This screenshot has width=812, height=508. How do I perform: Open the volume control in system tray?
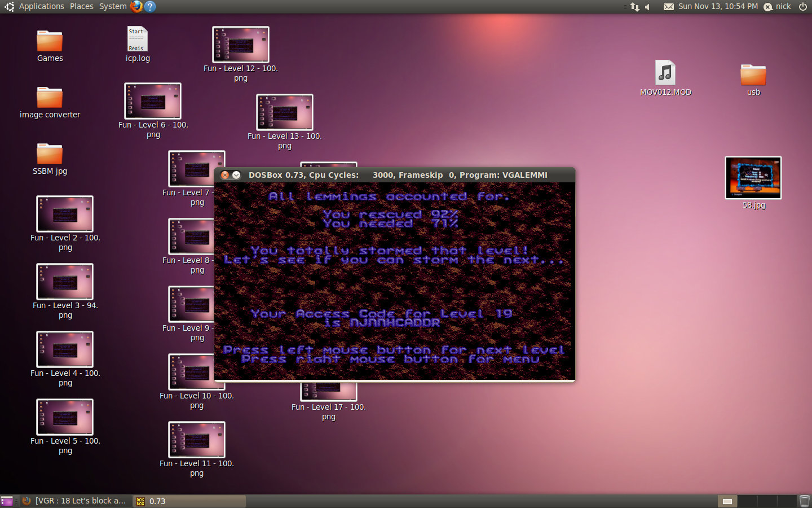click(648, 7)
